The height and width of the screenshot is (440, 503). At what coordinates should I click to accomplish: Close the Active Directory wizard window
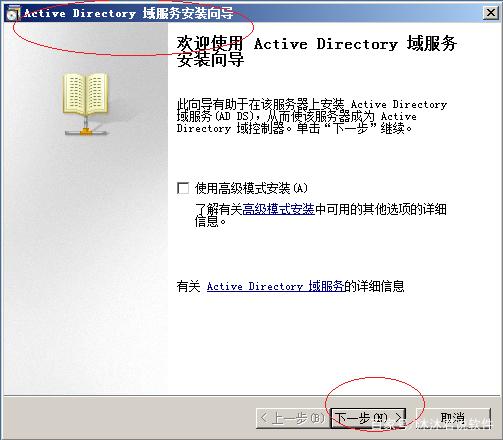pyautogui.click(x=491, y=13)
